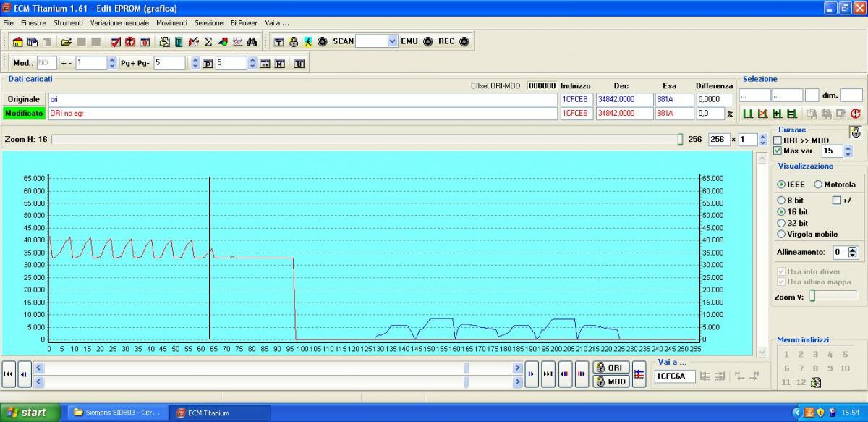
Task: Click the yellow house icon in toolbar
Action: click(x=18, y=42)
